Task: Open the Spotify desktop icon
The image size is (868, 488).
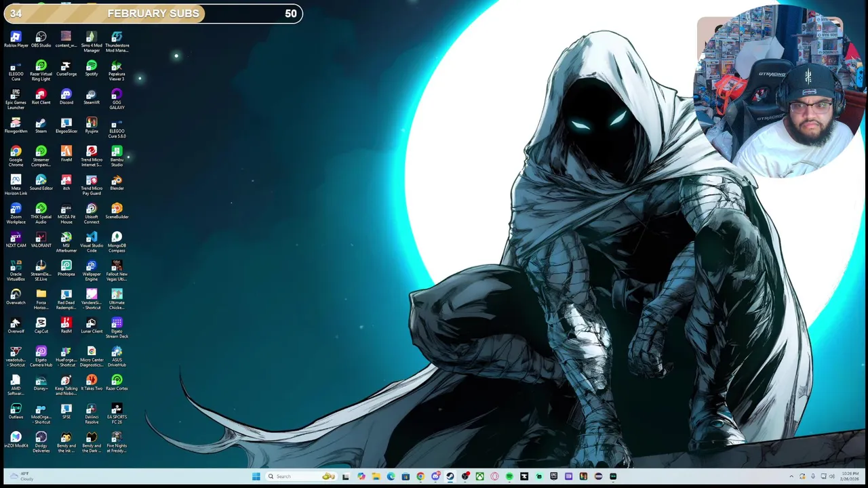Action: pyautogui.click(x=92, y=68)
